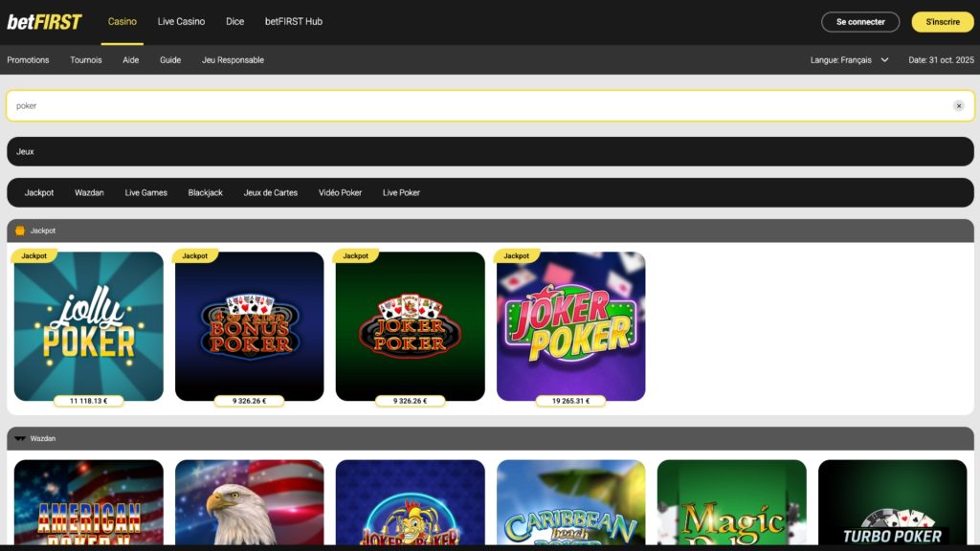Image resolution: width=980 pixels, height=551 pixels.
Task: Click the Jackpot badge on 4 of a Kind Bonus Poker
Action: coord(195,255)
